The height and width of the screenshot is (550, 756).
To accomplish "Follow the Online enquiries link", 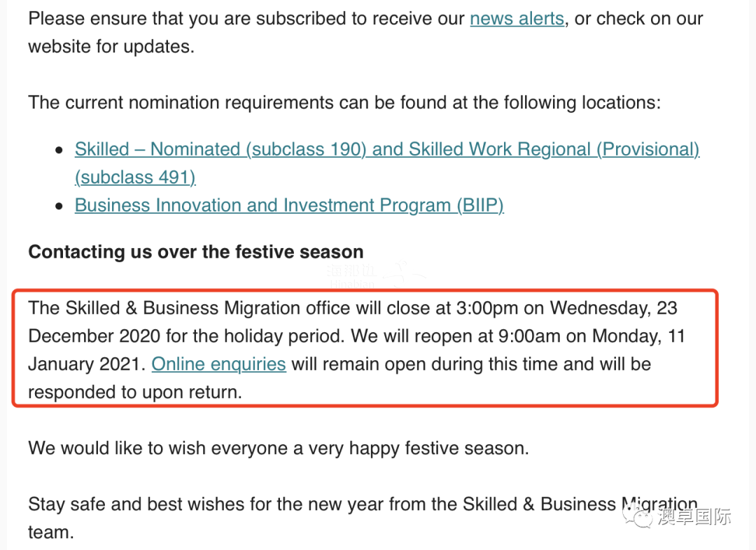I will point(218,364).
